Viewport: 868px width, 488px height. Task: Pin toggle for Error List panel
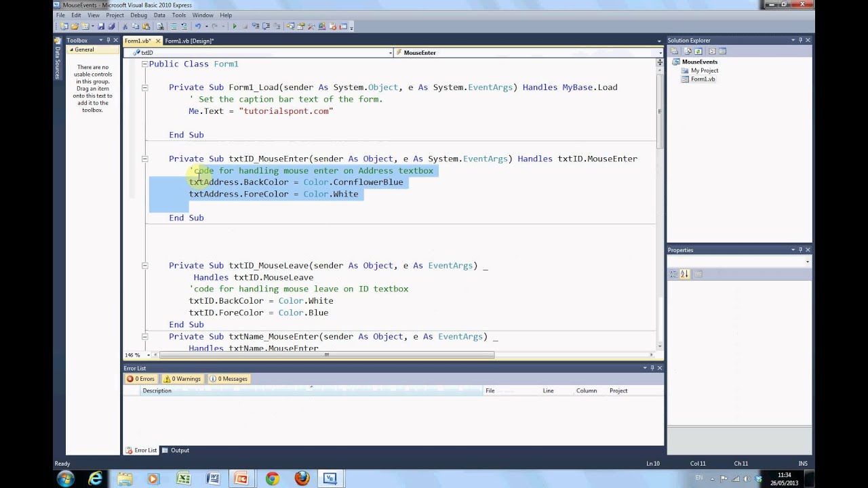pyautogui.click(x=652, y=368)
